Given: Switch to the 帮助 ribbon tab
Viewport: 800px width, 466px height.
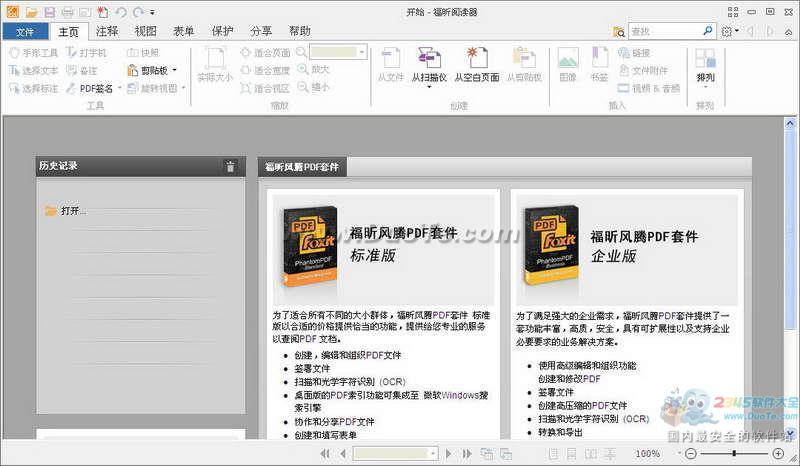Looking at the screenshot, I should [x=299, y=31].
